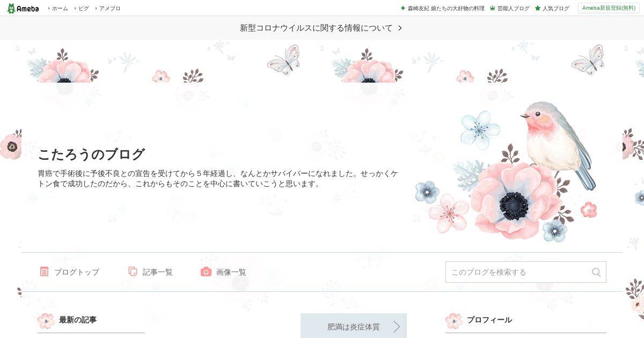Click the flower icon beside プロフィール
The width and height of the screenshot is (644, 338).
454,321
